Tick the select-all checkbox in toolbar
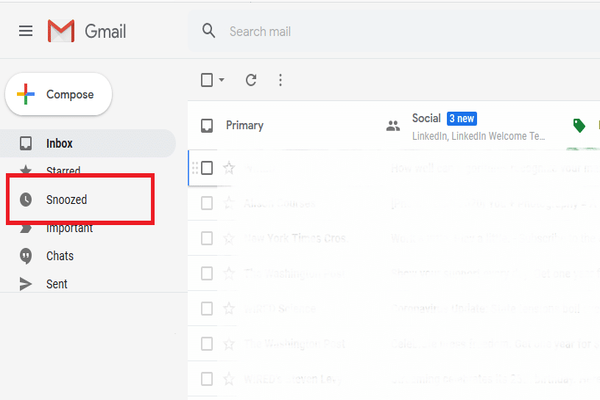Screen dimensions: 600x400 pos(206,80)
